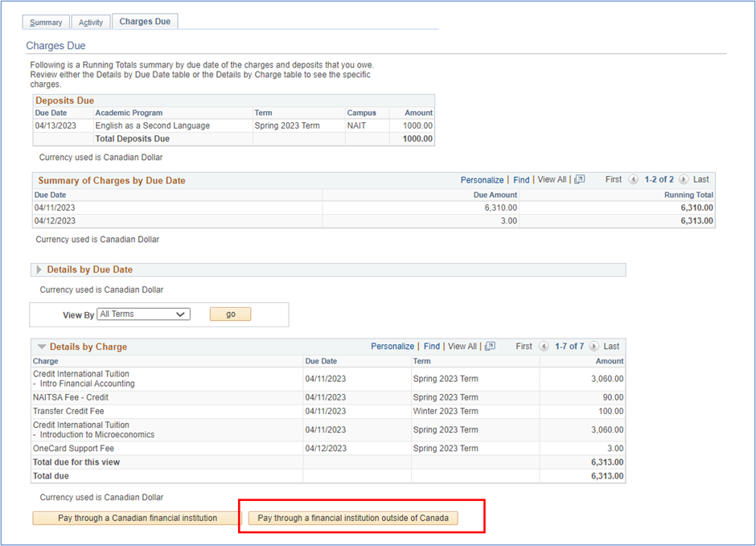The image size is (756, 546).
Task: Select the 100.00 amount cell
Action: pos(611,411)
